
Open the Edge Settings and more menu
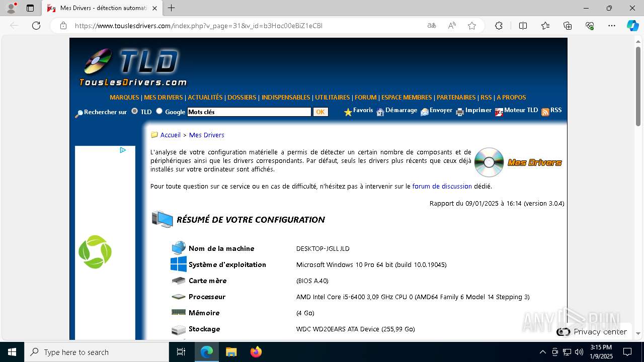(x=612, y=26)
